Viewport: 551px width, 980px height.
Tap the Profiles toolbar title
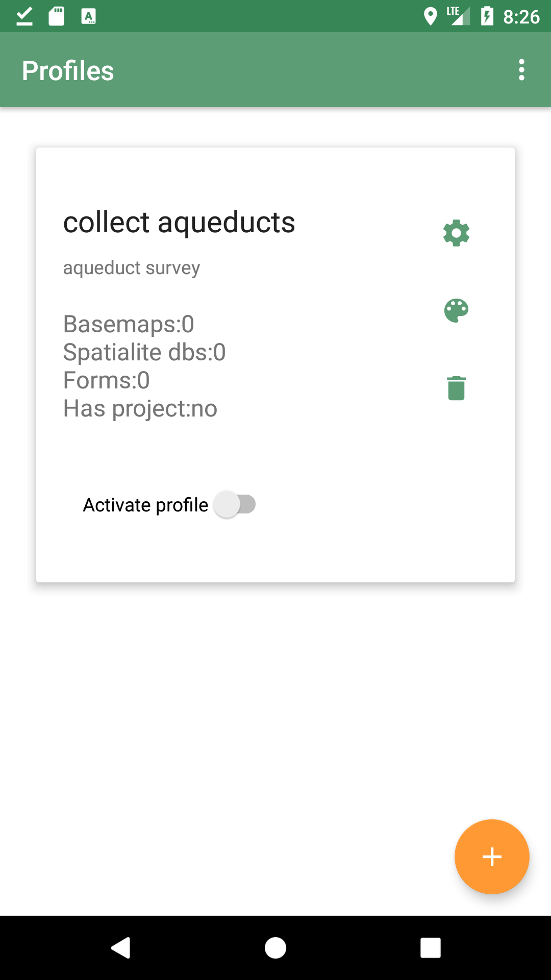[68, 70]
